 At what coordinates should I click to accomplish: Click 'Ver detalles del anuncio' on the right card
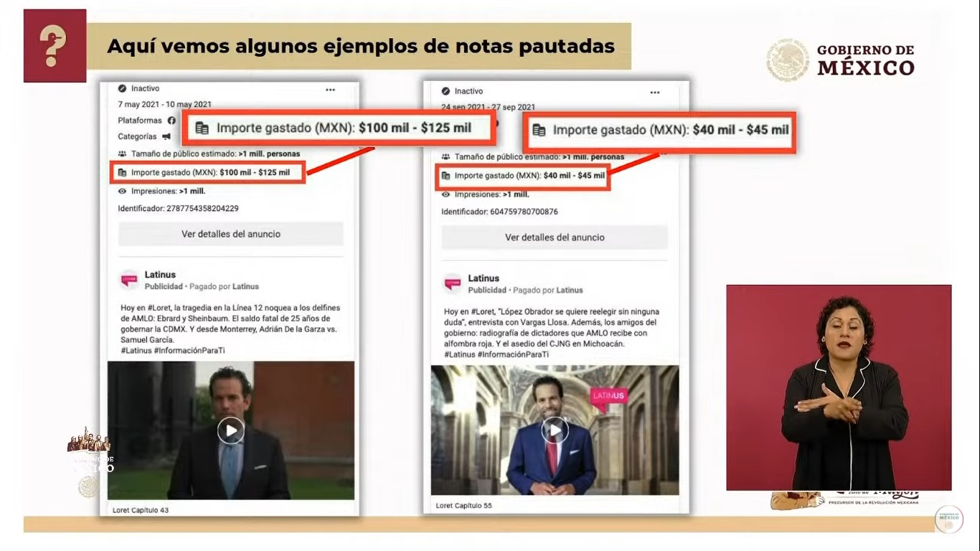click(x=555, y=237)
